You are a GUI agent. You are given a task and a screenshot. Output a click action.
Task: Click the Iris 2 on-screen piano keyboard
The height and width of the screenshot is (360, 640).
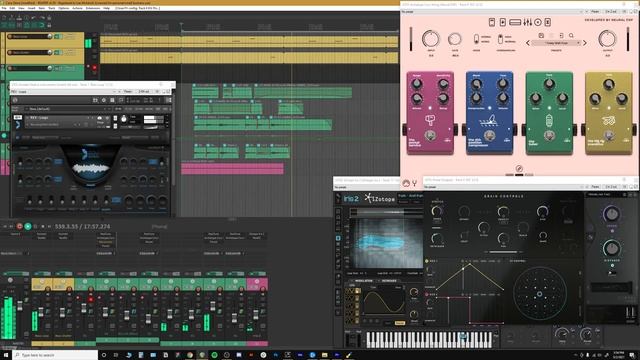pos(429,339)
